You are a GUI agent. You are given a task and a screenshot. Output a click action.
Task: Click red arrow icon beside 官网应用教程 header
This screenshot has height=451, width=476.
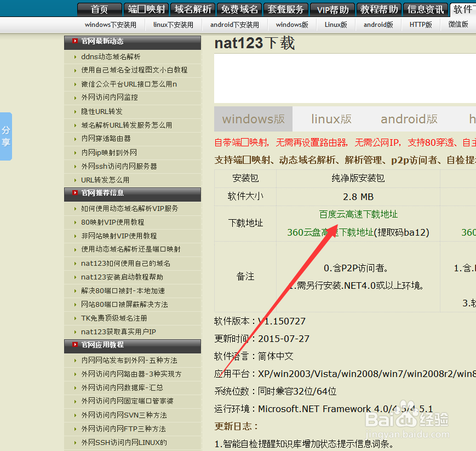75,344
